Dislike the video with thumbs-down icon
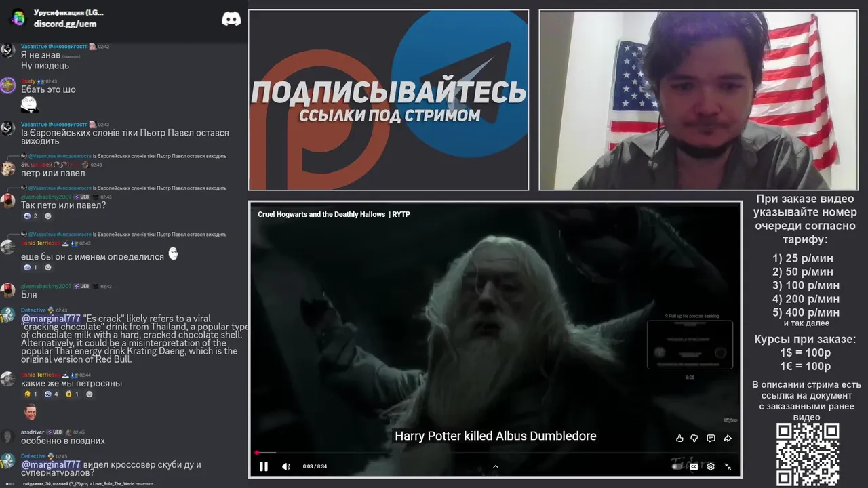This screenshot has width=868, height=488. coord(694,439)
